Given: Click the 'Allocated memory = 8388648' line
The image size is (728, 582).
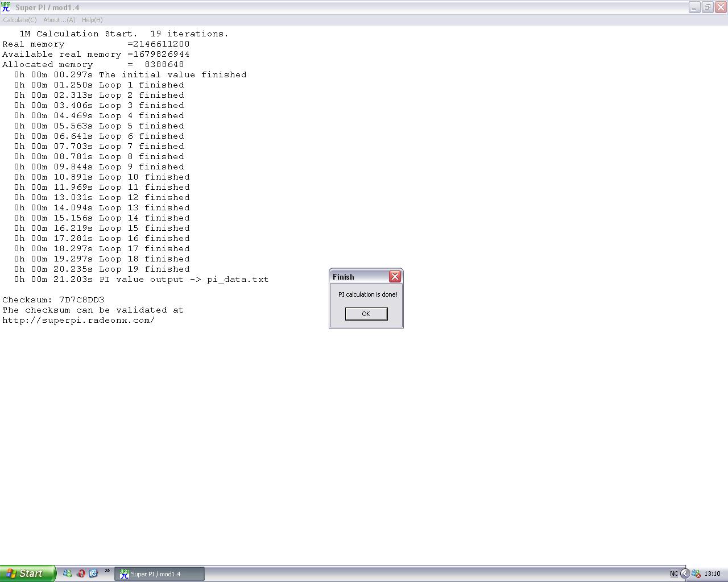Looking at the screenshot, I should (x=93, y=65).
